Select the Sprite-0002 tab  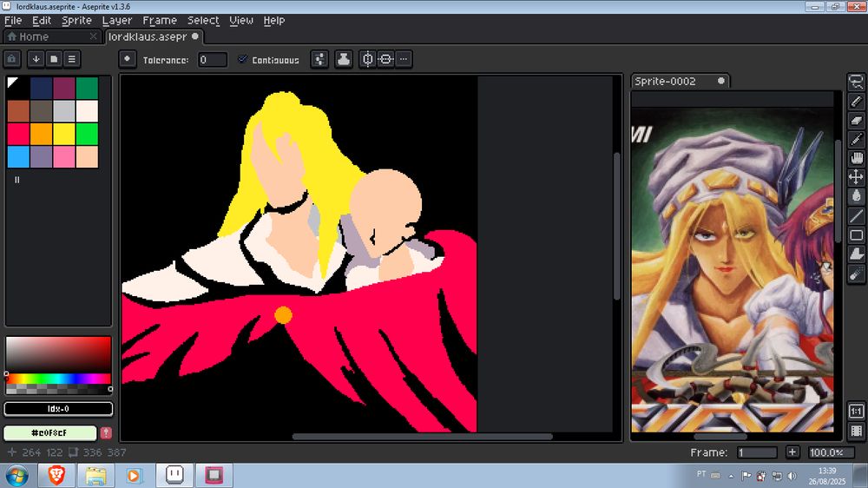[680, 81]
